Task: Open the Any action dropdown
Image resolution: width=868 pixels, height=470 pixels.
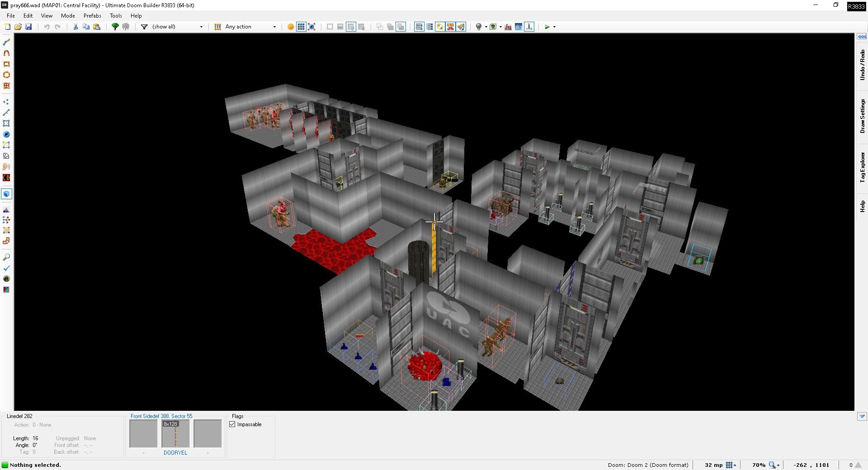Action: click(250, 27)
